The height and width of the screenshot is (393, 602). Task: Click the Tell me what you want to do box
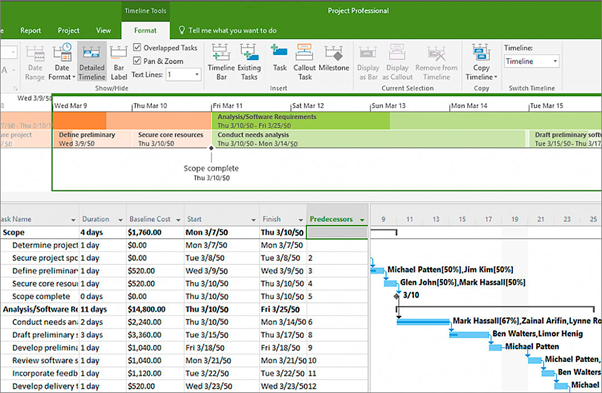coord(232,30)
